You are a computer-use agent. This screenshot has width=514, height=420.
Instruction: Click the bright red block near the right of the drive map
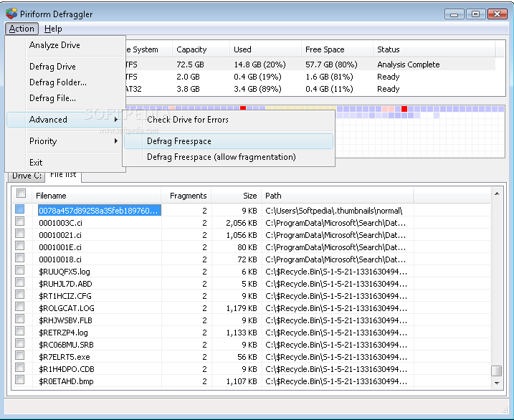click(x=404, y=109)
